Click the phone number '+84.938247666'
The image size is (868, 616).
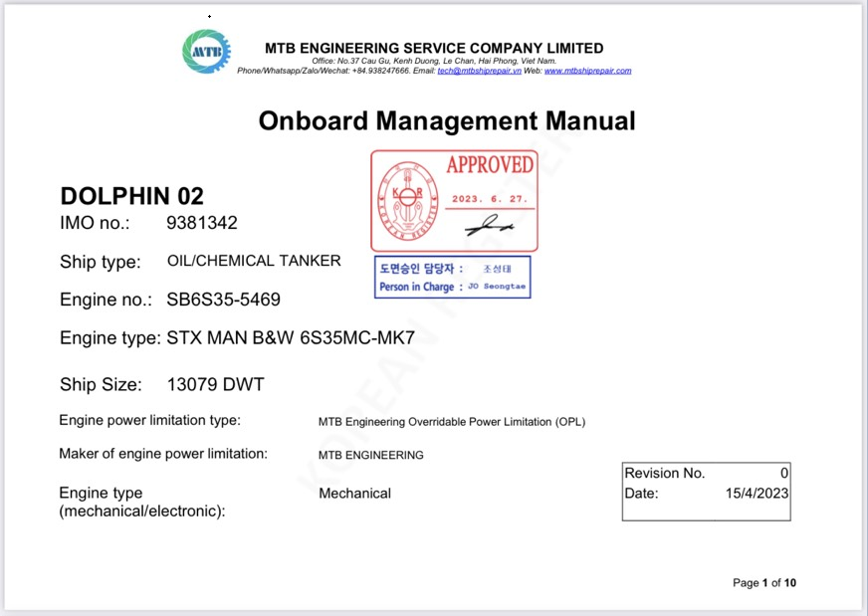[x=381, y=71]
